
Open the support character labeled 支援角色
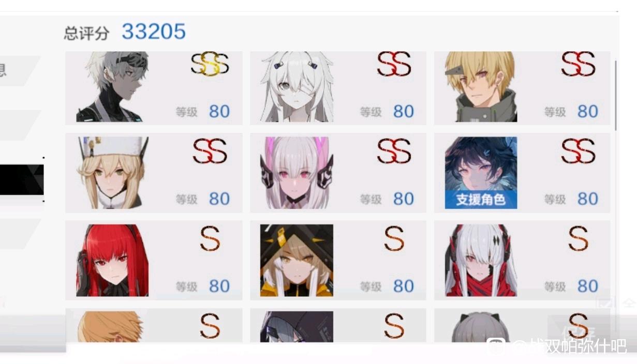tap(522, 173)
